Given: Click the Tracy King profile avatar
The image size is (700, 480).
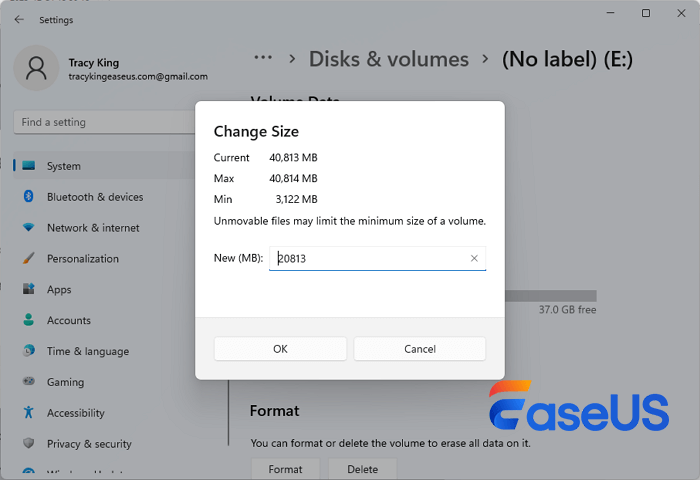Looking at the screenshot, I should click(x=36, y=68).
